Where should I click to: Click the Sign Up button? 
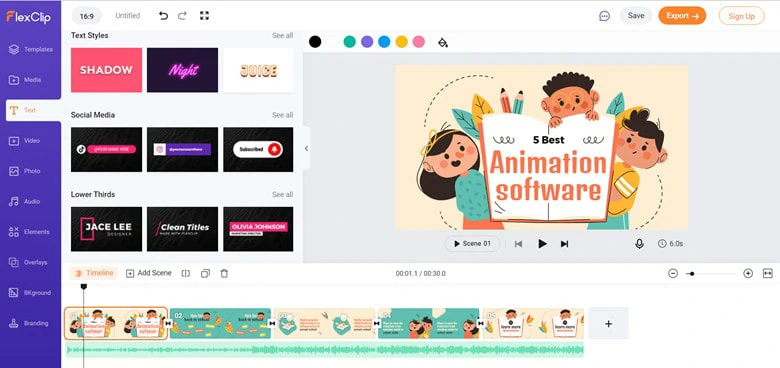pos(741,16)
